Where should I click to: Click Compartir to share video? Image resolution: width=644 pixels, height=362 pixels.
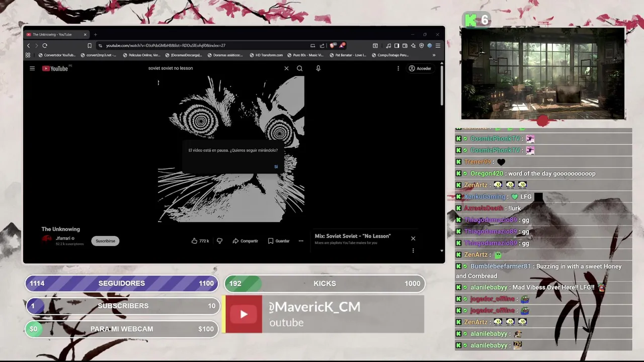click(x=245, y=241)
